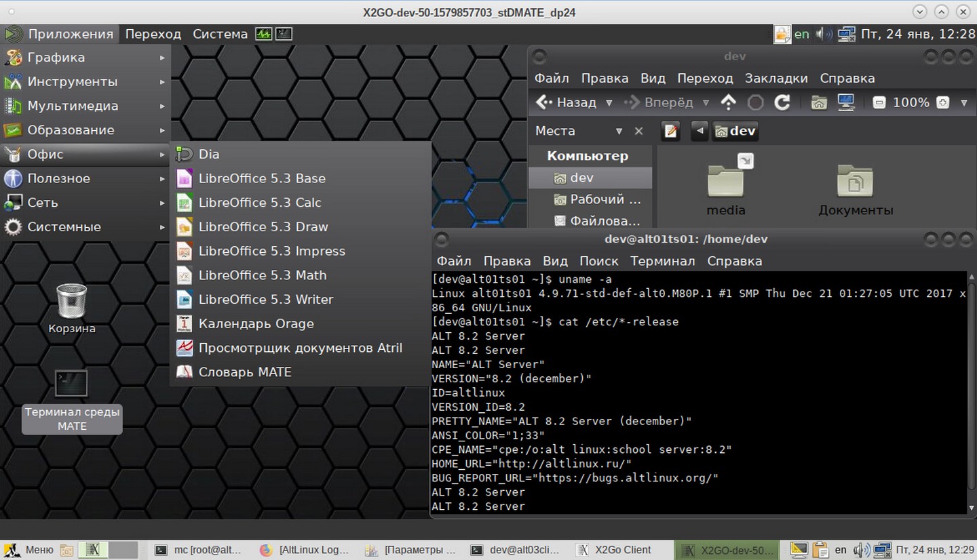Open Computer location toolbar icon
This screenshot has width=977, height=560.
[846, 102]
